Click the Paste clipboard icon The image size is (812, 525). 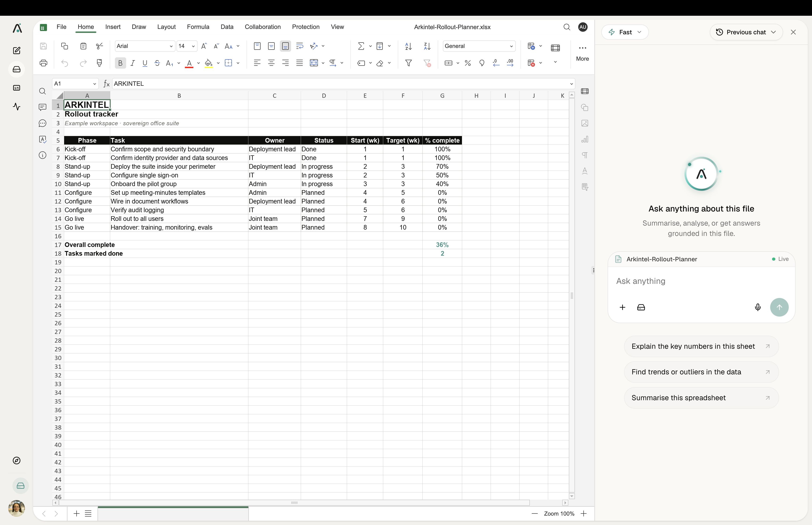coord(83,46)
